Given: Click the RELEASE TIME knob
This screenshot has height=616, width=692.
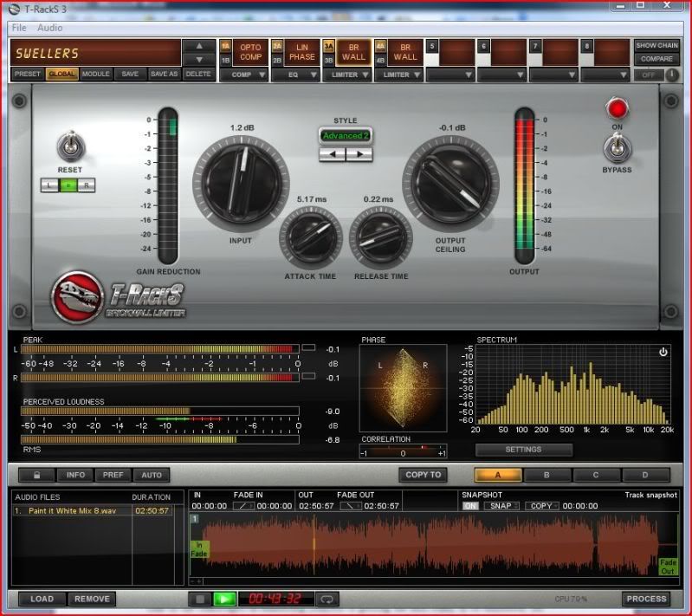Looking at the screenshot, I should pyautogui.click(x=381, y=237).
